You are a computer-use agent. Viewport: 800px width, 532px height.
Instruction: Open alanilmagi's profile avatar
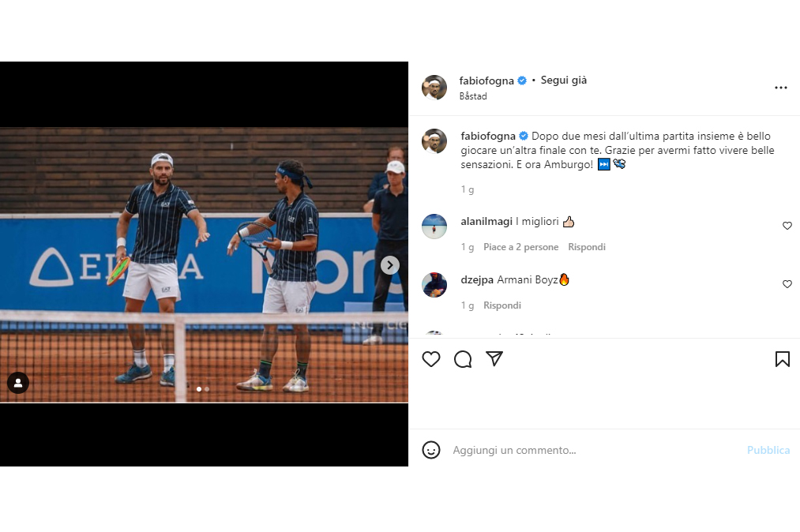pyautogui.click(x=434, y=227)
